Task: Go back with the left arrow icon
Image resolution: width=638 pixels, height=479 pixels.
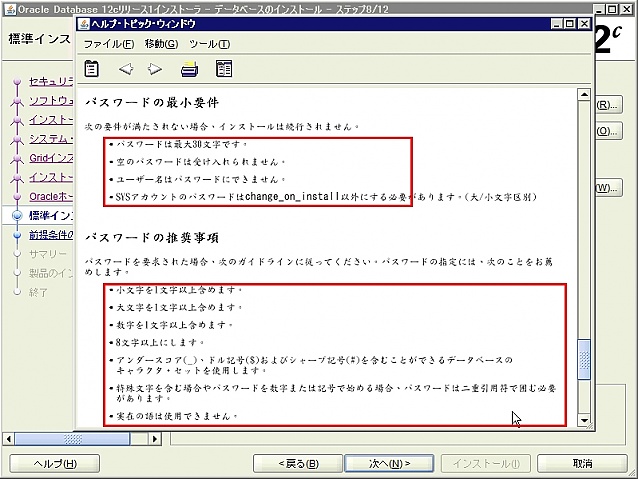Action: tap(126, 69)
